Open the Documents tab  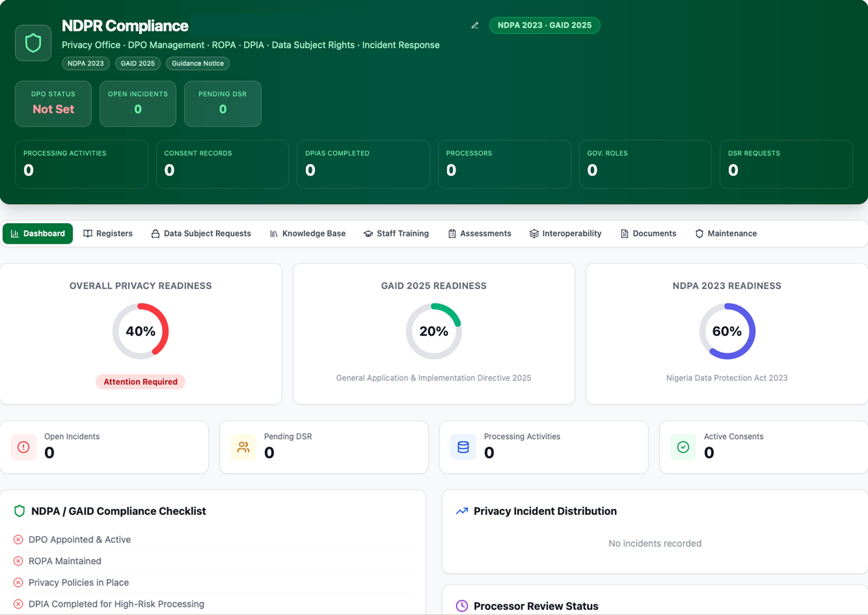click(x=648, y=233)
